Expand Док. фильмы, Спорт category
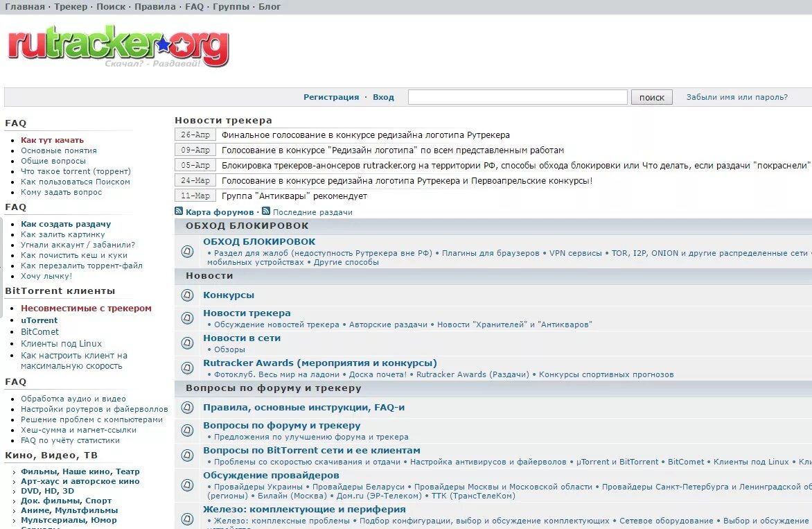Image resolution: width=812 pixels, height=529 pixels. click(15, 501)
